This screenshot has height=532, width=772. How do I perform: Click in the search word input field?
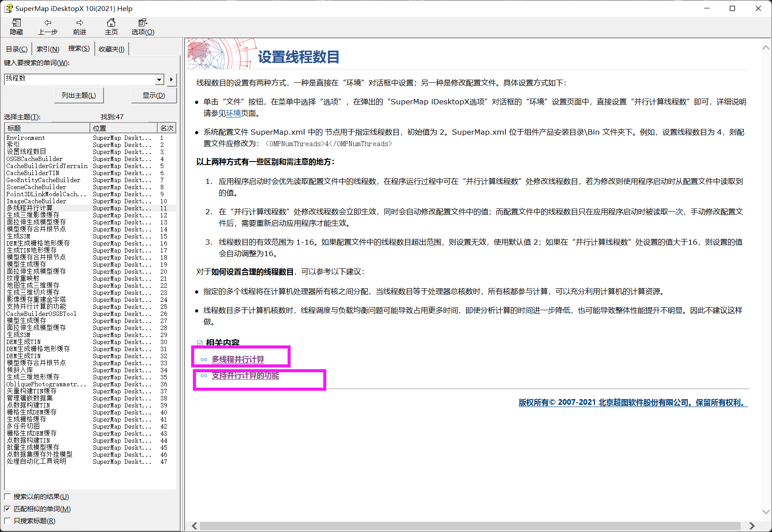(x=80, y=79)
